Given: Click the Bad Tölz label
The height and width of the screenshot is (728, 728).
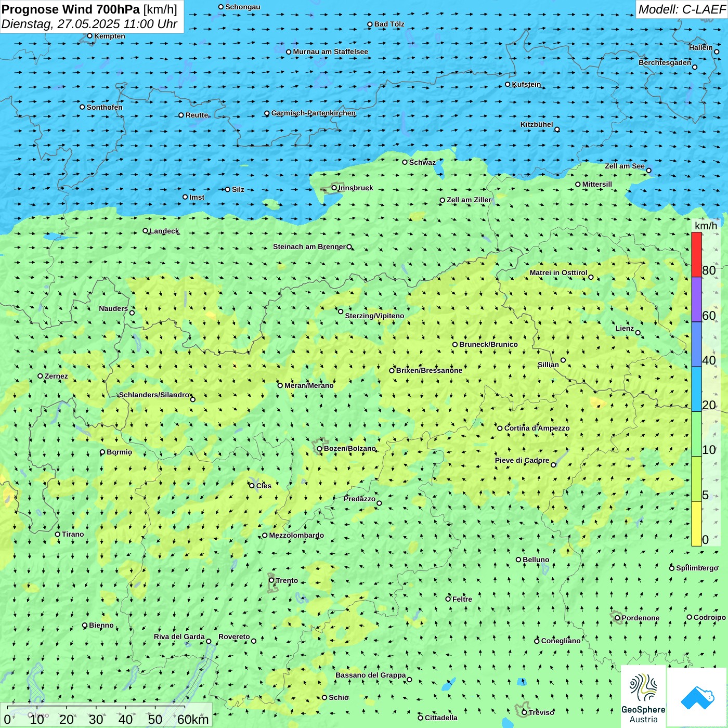Looking at the screenshot, I should [x=389, y=24].
